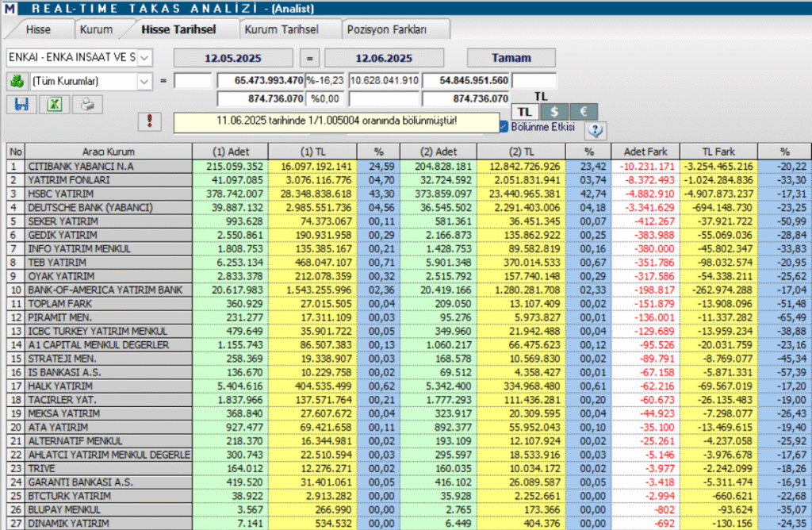Select OYAK YATIRIM row
The image size is (812, 530).
409,276
